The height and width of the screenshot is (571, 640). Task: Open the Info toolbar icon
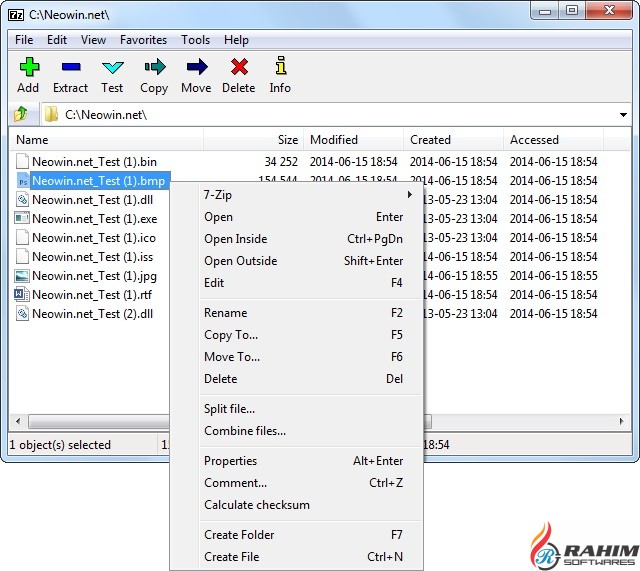[x=280, y=67]
